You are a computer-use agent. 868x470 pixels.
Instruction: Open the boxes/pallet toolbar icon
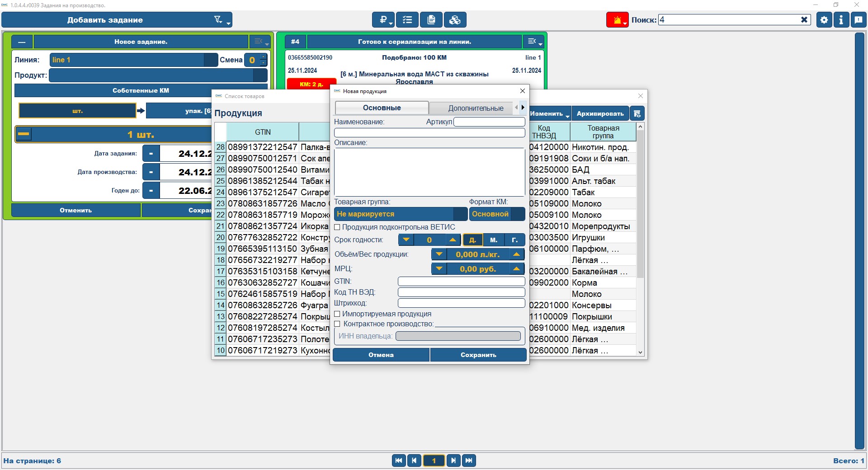[455, 20]
